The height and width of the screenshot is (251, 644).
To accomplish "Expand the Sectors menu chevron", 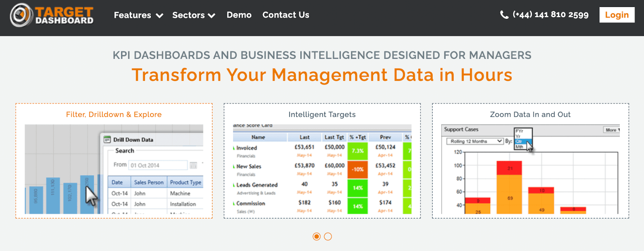I will pyautogui.click(x=212, y=16).
